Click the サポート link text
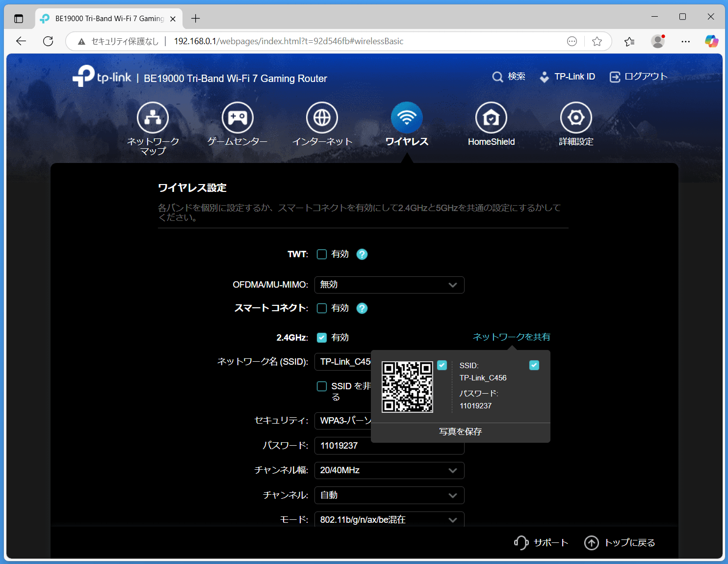The height and width of the screenshot is (564, 728). coord(551,542)
